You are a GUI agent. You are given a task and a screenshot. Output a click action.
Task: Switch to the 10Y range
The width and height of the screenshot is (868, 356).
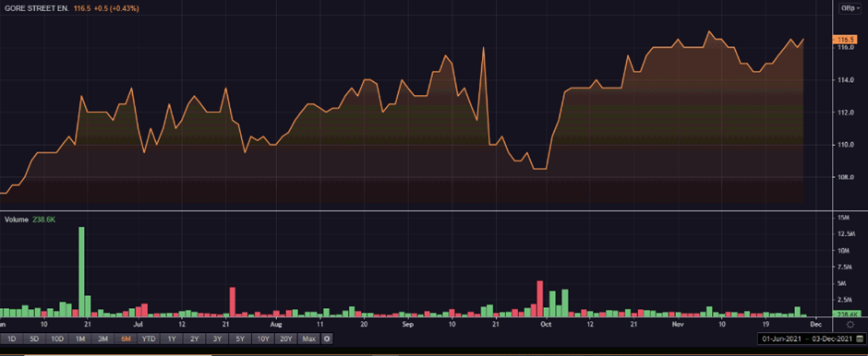tap(263, 338)
